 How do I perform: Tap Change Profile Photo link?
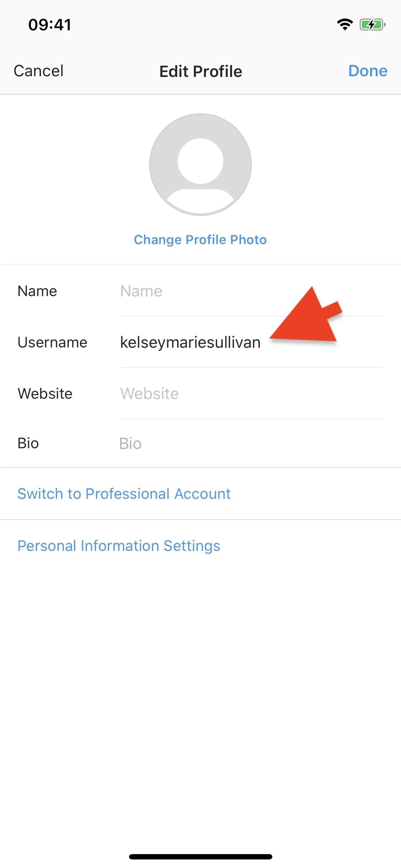pos(200,240)
